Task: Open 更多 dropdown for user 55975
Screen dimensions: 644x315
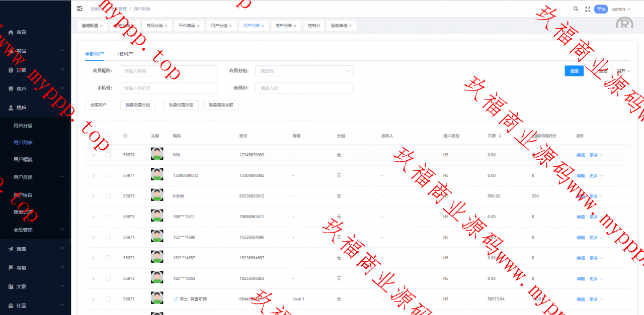Action: (x=596, y=217)
